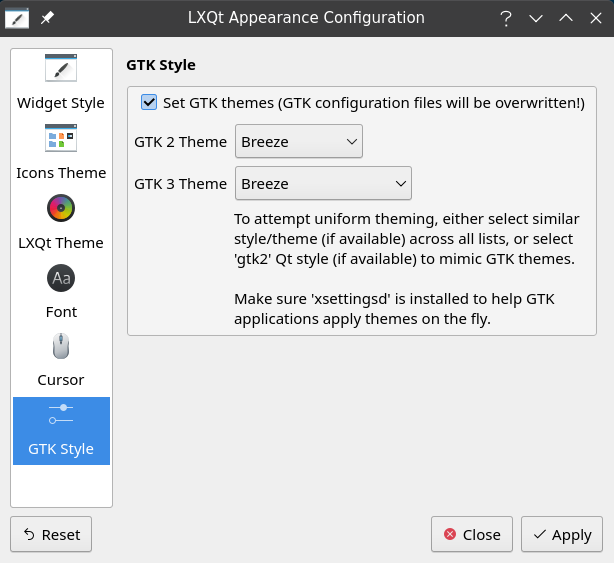
Task: Click the LXQt Theme label in sidebar
Action: [x=61, y=243]
